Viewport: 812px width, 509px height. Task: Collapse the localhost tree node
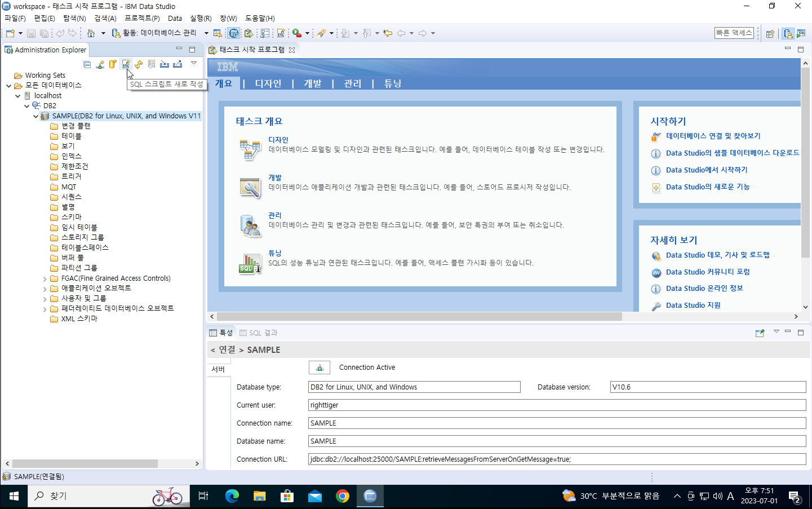click(18, 96)
